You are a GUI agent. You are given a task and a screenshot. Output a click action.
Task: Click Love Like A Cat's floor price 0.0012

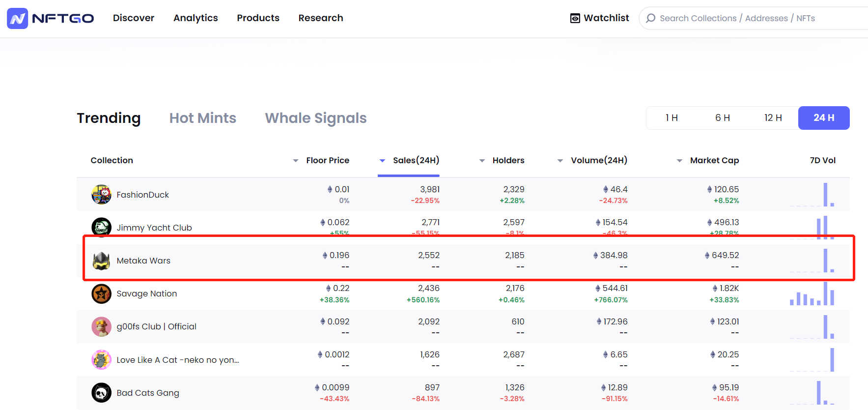pos(337,354)
